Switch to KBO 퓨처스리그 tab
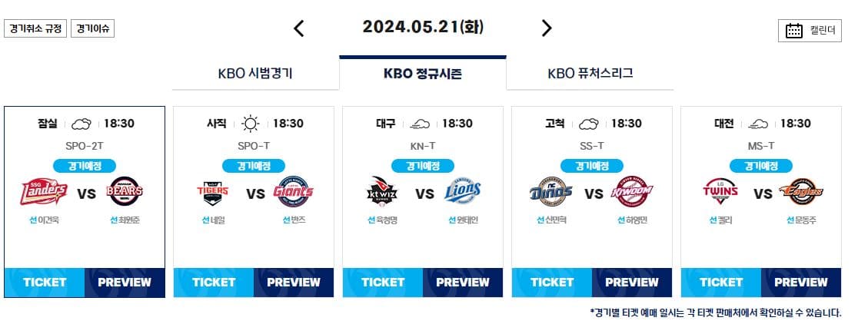Screen dimensions: 868x334 point(590,74)
